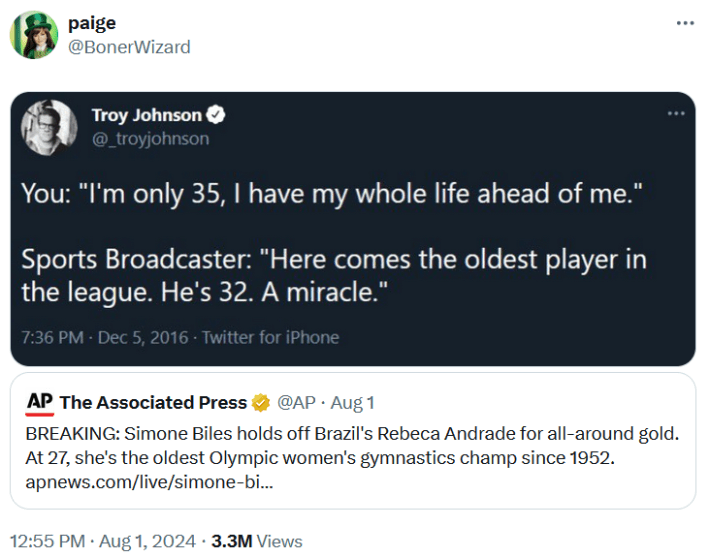The image size is (710, 557).
Task: Click the red AP logo icon
Action: (40, 402)
